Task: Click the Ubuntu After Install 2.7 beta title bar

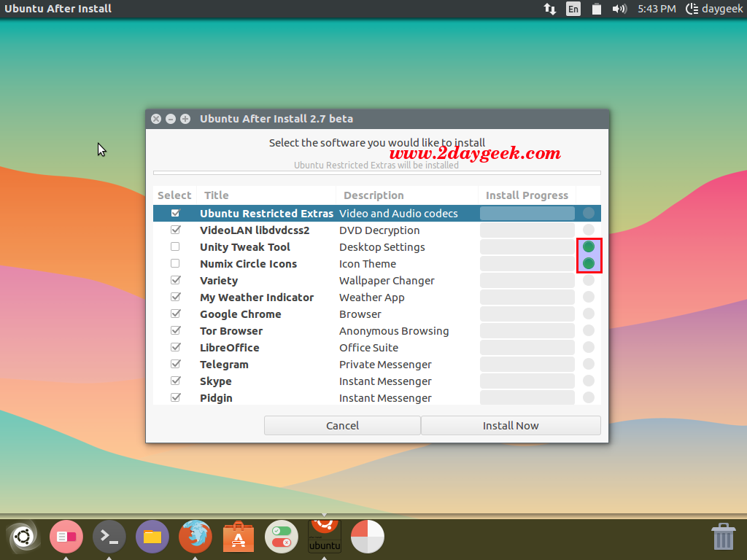Action: 377,119
